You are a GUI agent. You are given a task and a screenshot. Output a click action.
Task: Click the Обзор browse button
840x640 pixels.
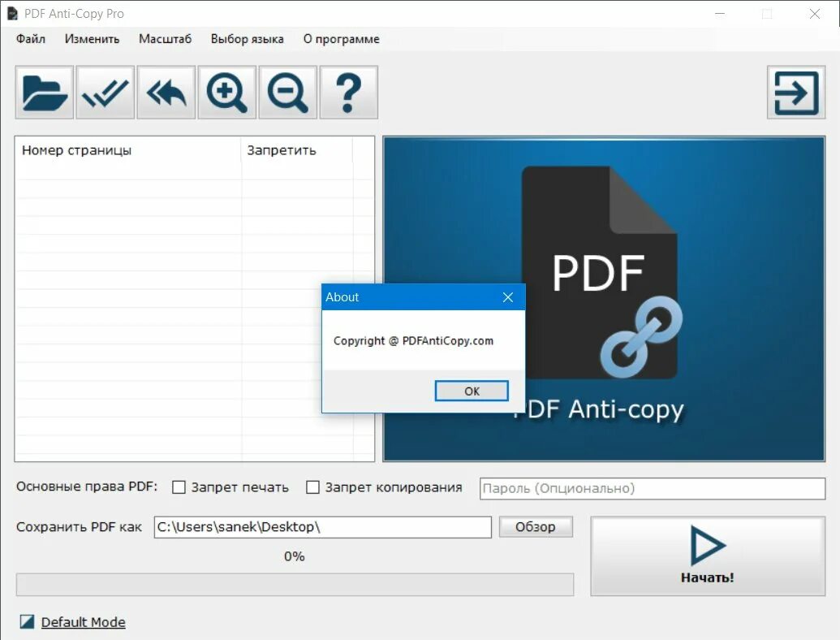click(x=536, y=527)
